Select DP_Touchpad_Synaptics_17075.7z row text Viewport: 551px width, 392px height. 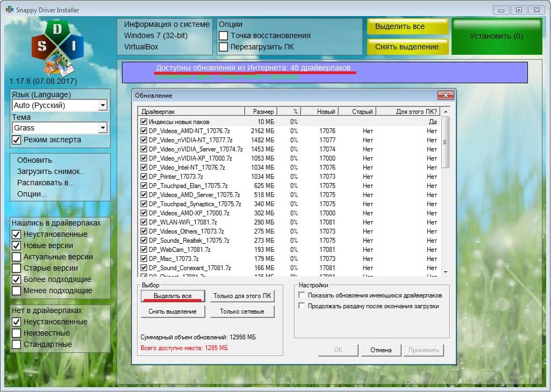click(195, 204)
